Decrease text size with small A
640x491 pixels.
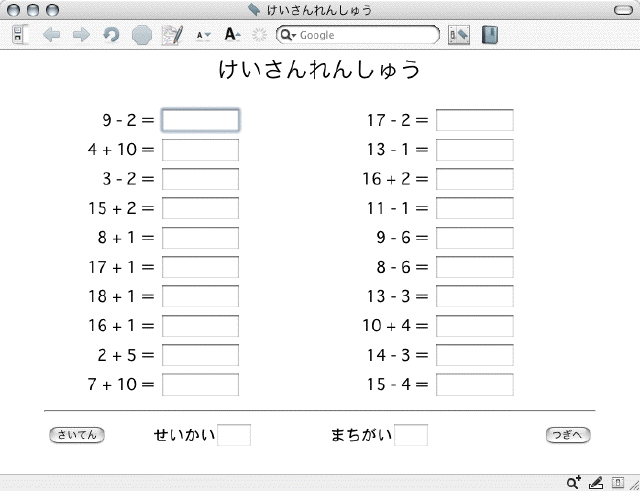pos(203,35)
